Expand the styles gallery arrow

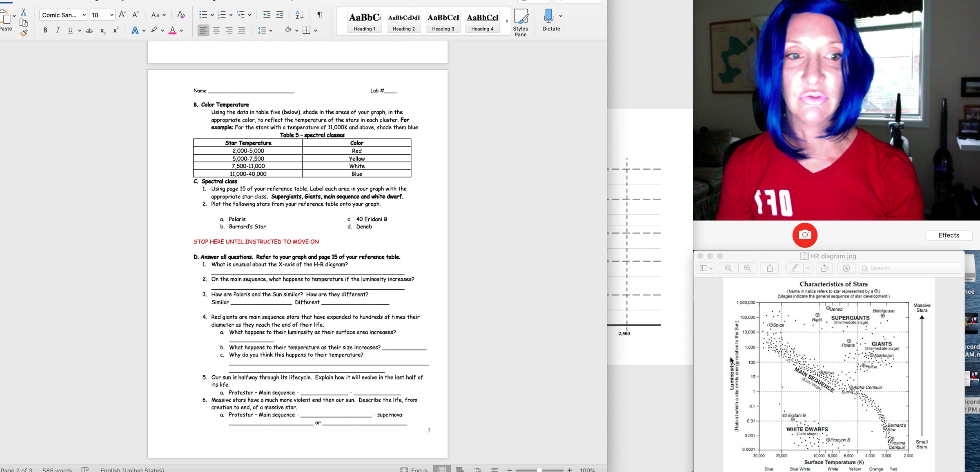tap(507, 21)
